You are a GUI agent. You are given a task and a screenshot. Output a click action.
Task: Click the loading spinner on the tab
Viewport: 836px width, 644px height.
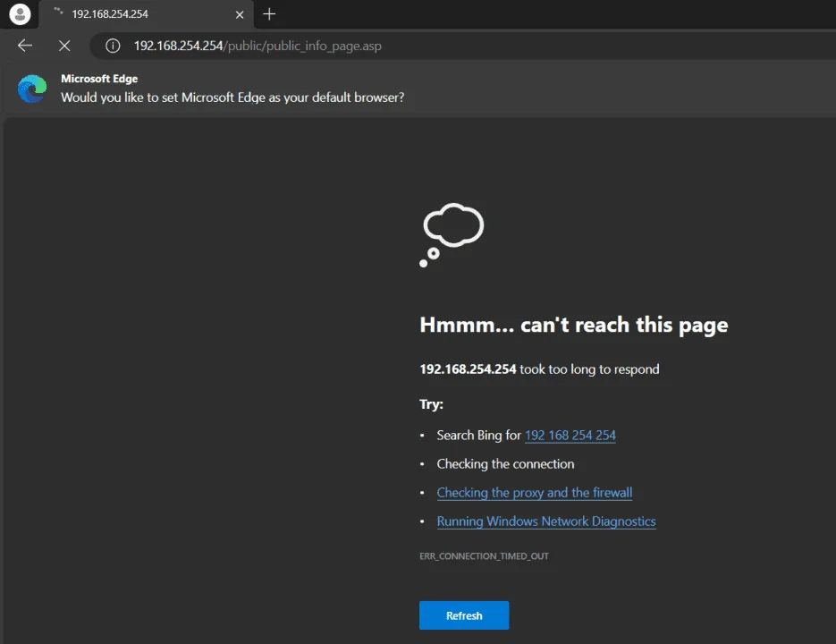click(x=59, y=12)
